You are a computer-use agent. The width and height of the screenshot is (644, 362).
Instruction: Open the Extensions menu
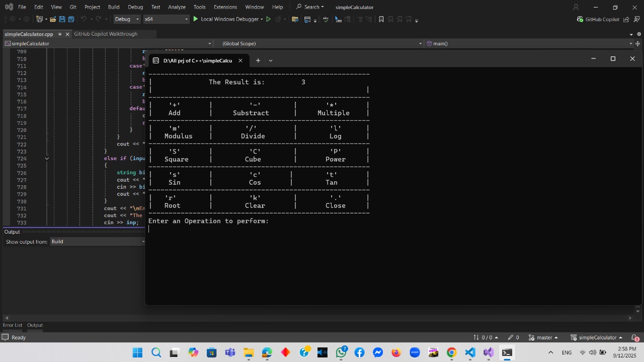(225, 7)
